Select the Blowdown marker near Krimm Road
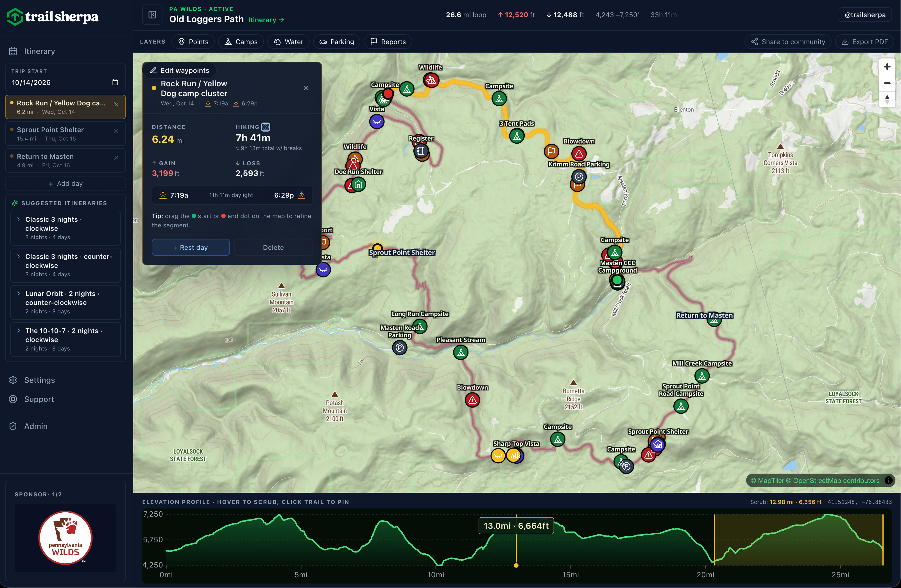The width and height of the screenshot is (901, 588). [x=579, y=154]
